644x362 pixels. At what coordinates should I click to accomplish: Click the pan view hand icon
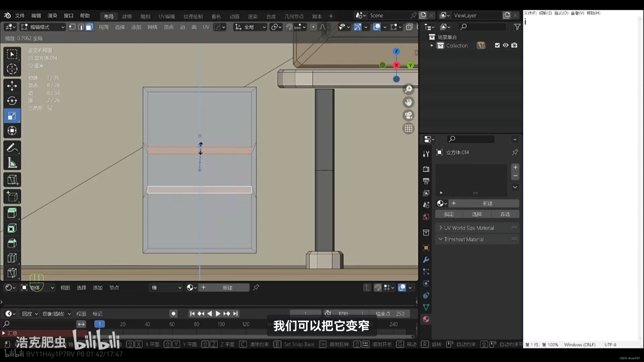(x=409, y=102)
